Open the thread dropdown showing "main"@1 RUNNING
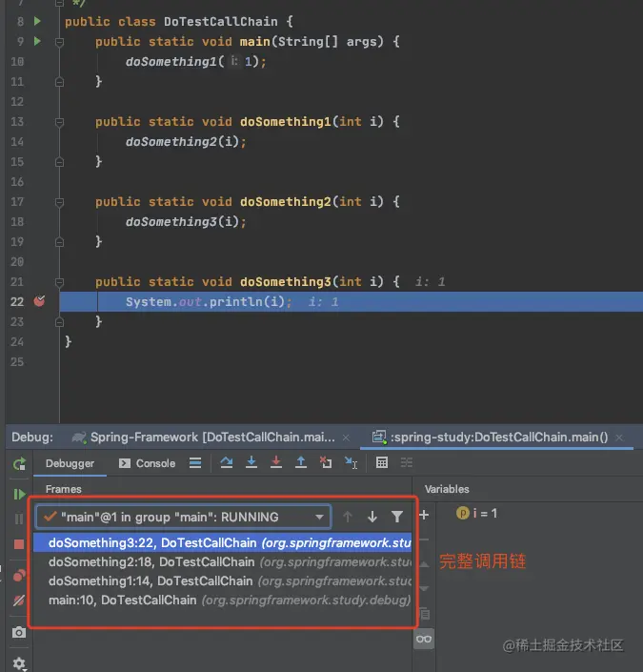Image resolution: width=643 pixels, height=672 pixels. (x=184, y=517)
